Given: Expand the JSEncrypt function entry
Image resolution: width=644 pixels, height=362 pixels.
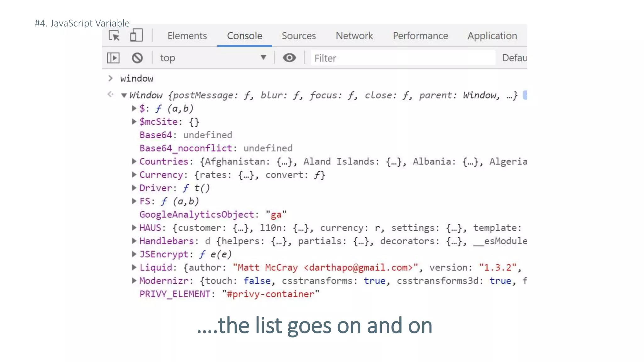Looking at the screenshot, I should [134, 254].
